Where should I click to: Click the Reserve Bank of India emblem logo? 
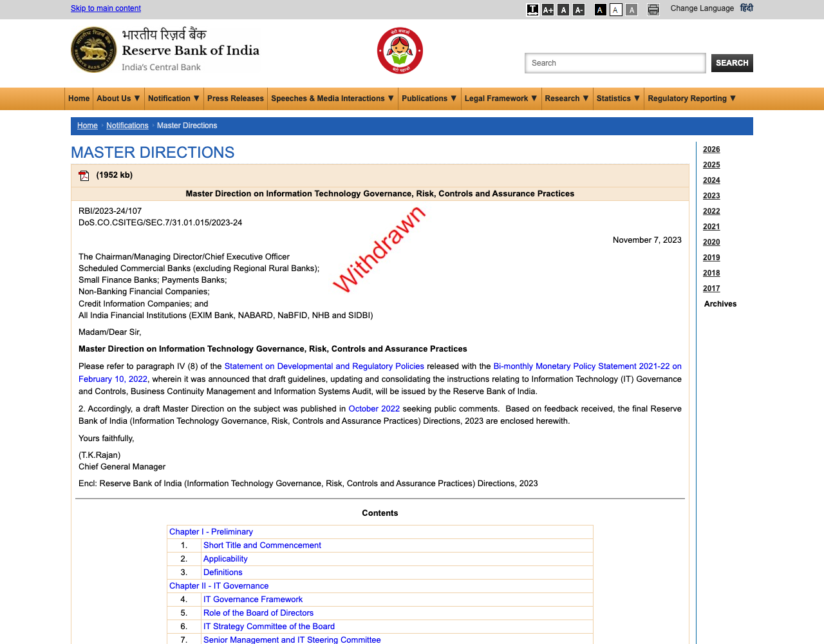point(93,50)
